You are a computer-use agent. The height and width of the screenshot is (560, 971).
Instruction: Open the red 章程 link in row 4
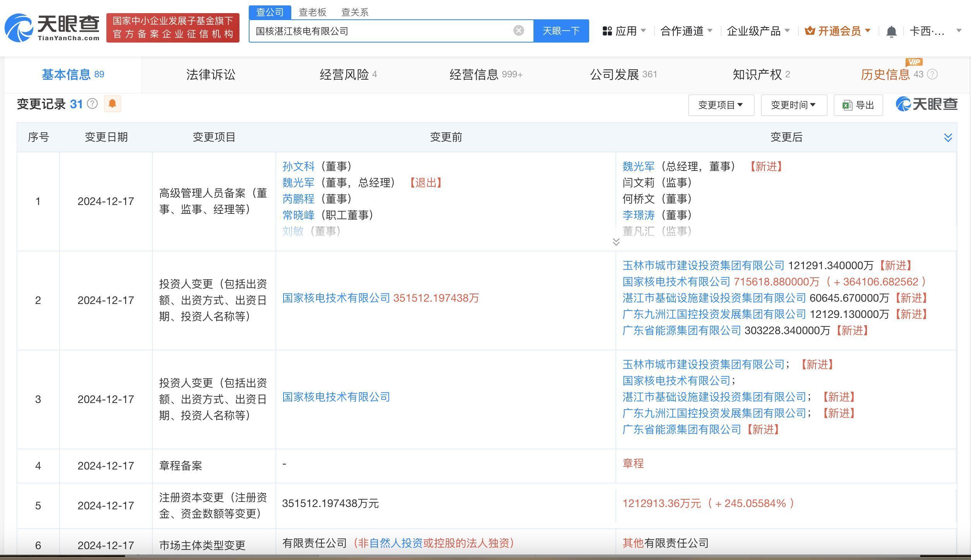click(633, 463)
